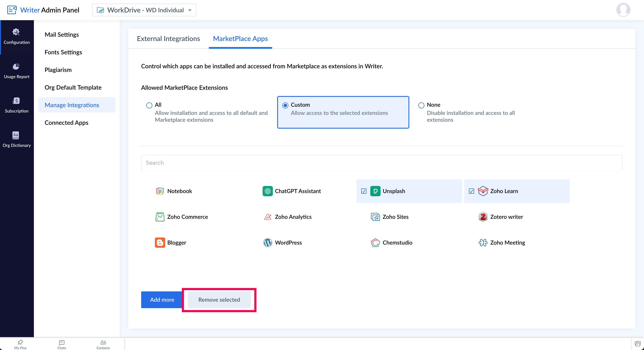644x350 pixels.
Task: Open the Configuration sidebar section
Action: pyautogui.click(x=17, y=37)
